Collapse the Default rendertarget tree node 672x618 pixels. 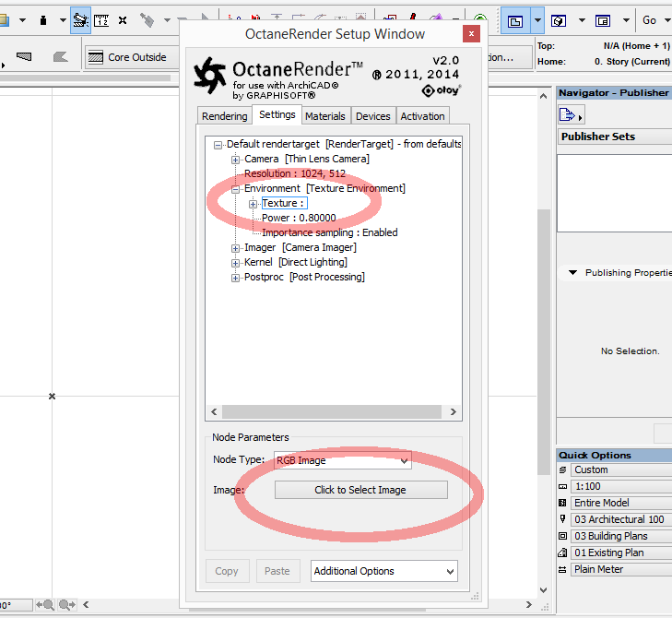tap(218, 145)
